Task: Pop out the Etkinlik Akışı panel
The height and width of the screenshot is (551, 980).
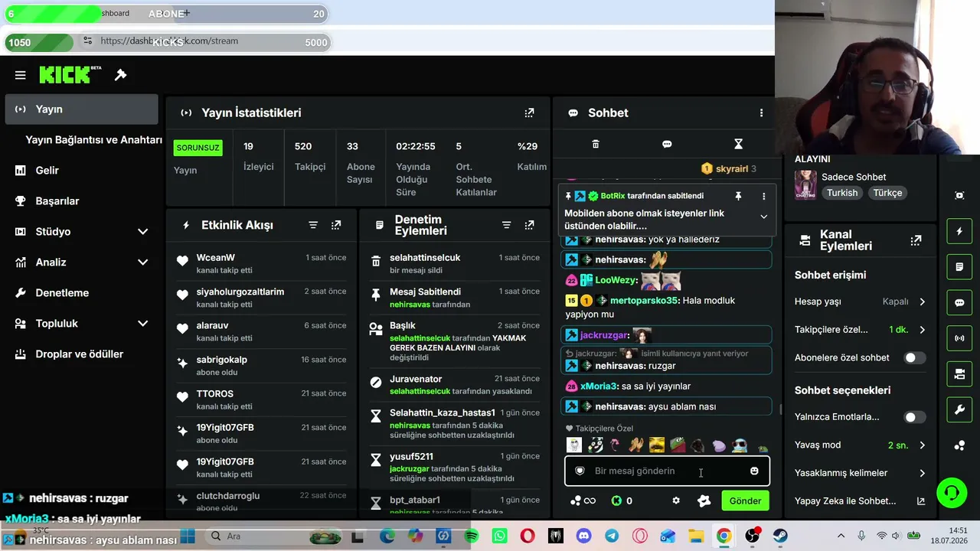Action: [x=336, y=225]
